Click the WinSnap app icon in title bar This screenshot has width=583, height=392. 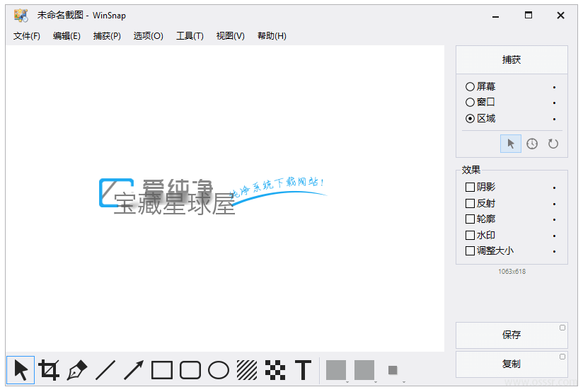tap(21, 16)
